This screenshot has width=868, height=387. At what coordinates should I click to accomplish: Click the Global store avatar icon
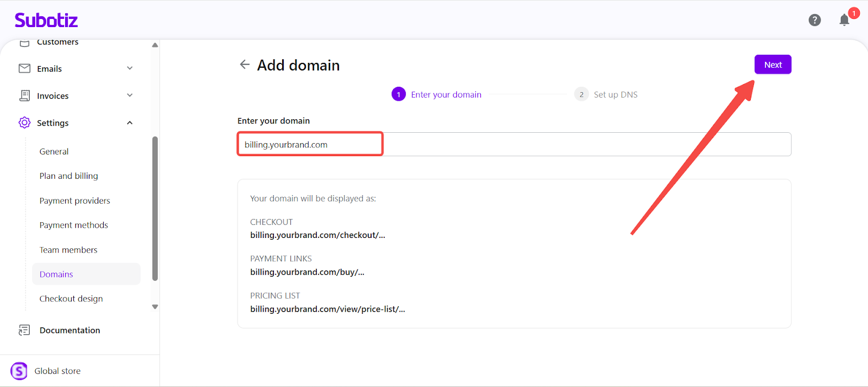[x=19, y=371]
